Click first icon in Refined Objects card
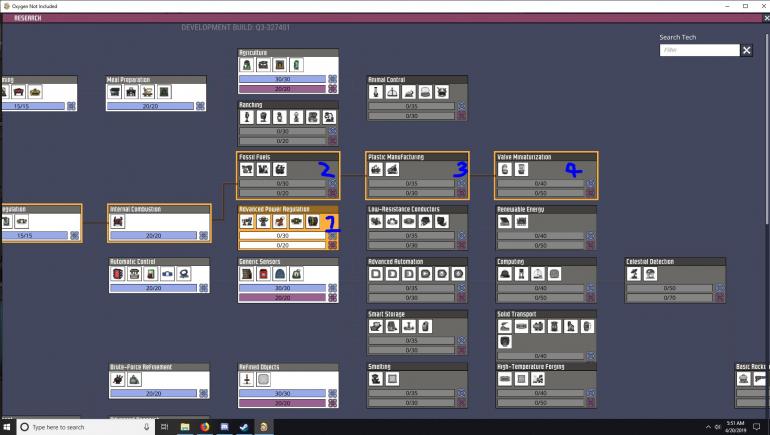The image size is (770, 435). pos(247,379)
